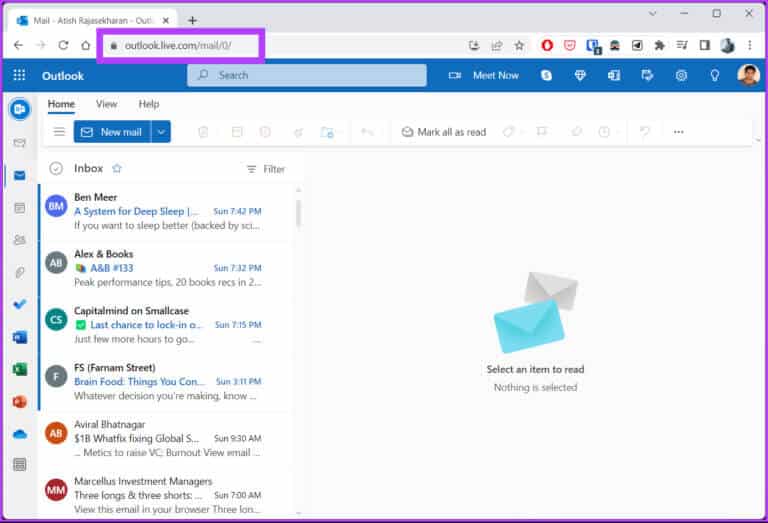
Task: Open a new browser tab
Action: pyautogui.click(x=192, y=20)
